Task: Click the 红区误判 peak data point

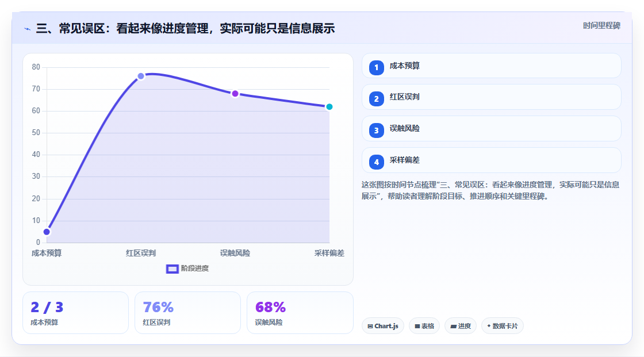Action: [x=141, y=76]
